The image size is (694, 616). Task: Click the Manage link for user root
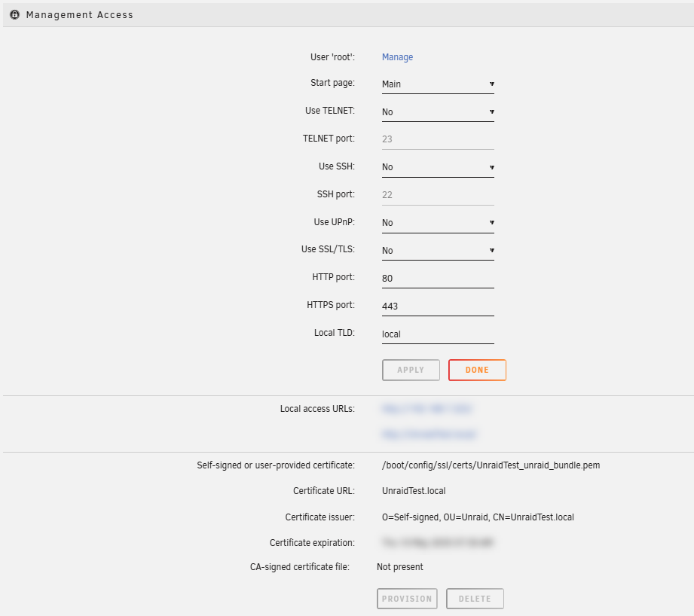click(x=397, y=56)
